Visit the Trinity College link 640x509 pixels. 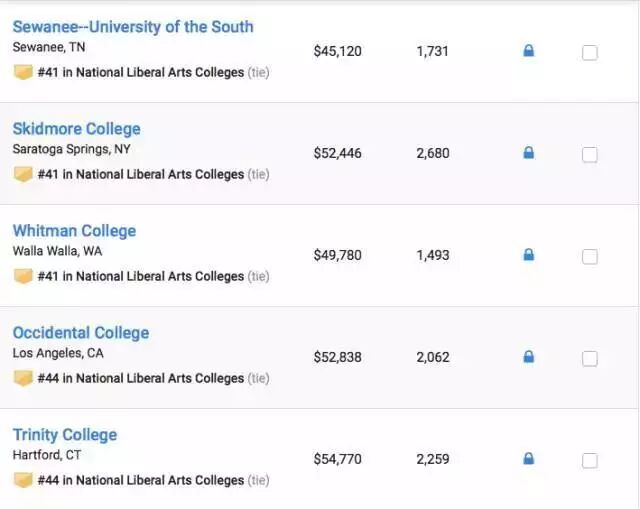tap(64, 434)
